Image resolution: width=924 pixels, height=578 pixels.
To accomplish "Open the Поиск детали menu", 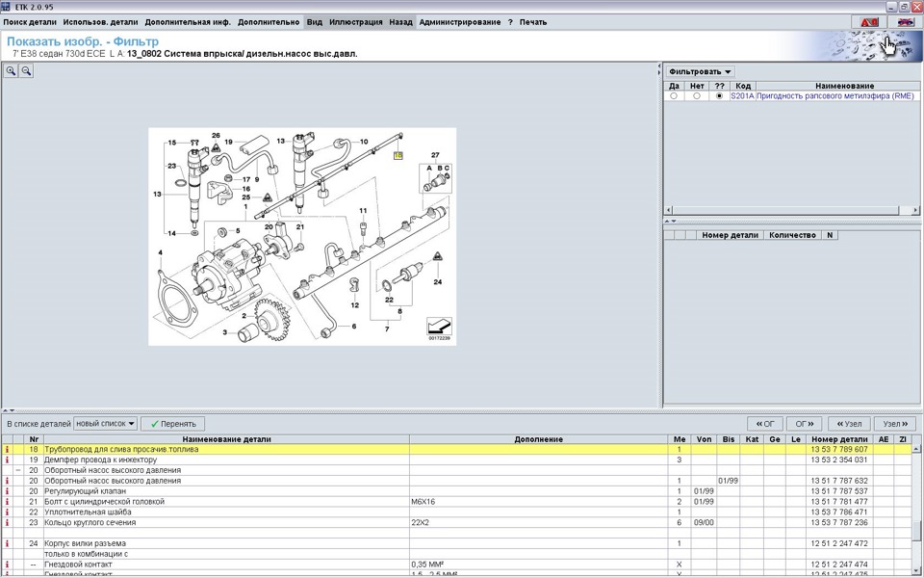I will [x=29, y=21].
